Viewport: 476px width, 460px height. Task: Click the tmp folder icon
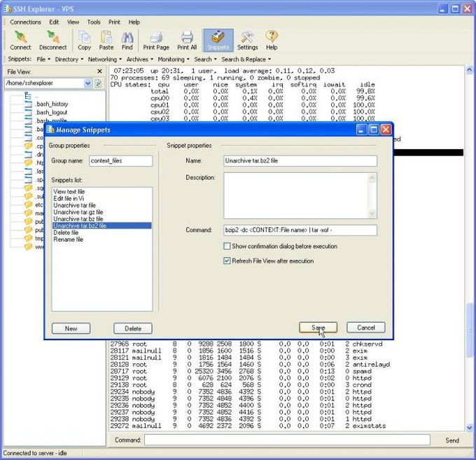coord(28,238)
